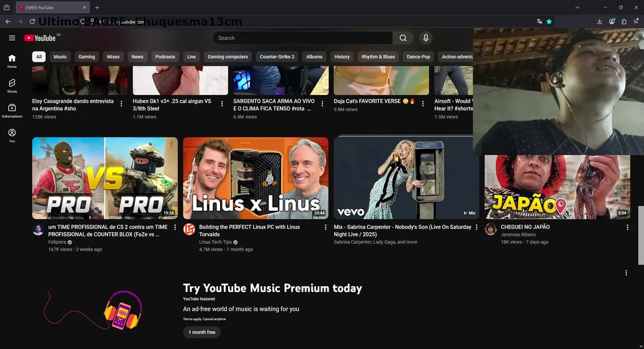The image size is (644, 349).
Task: Open a new browser tab
Action: [x=97, y=7]
